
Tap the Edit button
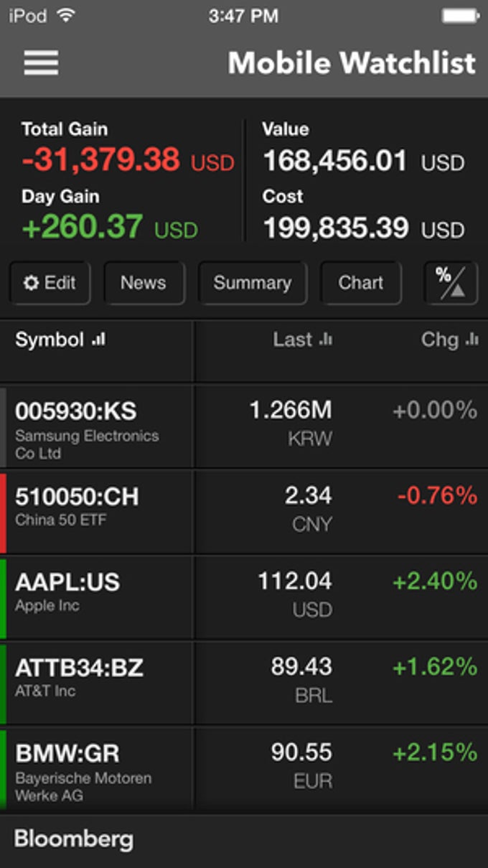[50, 283]
